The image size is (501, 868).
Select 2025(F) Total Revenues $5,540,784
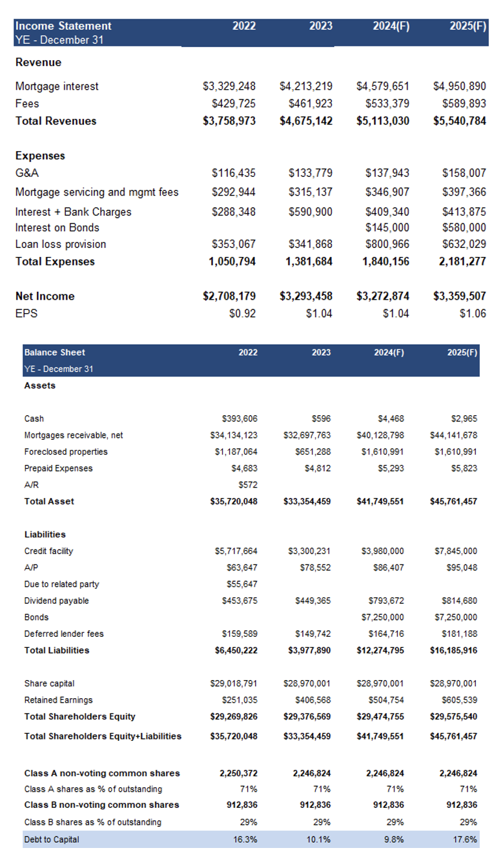(460, 121)
